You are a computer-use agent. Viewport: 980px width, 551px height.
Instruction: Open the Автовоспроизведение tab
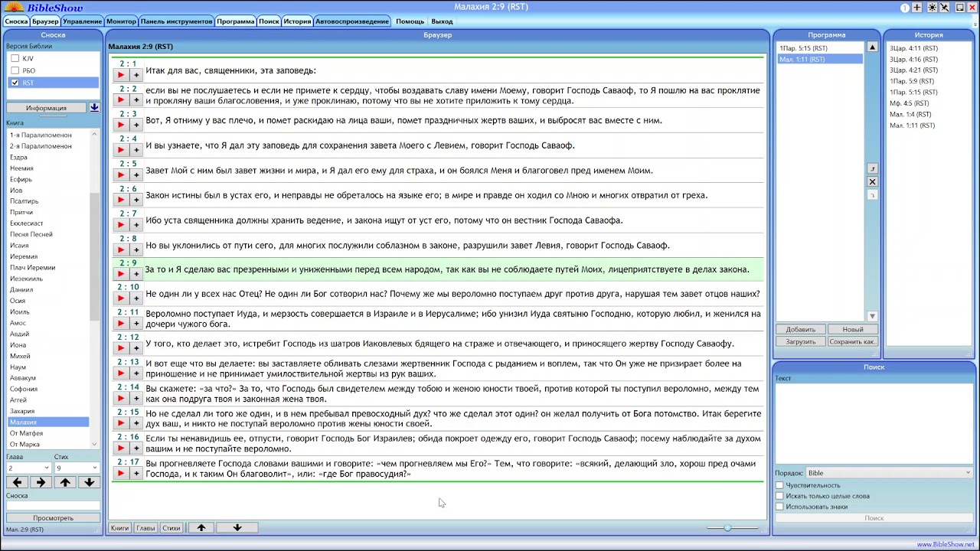(x=352, y=21)
